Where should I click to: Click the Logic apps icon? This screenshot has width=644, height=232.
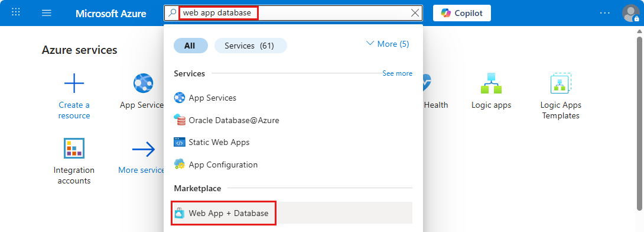(491, 83)
